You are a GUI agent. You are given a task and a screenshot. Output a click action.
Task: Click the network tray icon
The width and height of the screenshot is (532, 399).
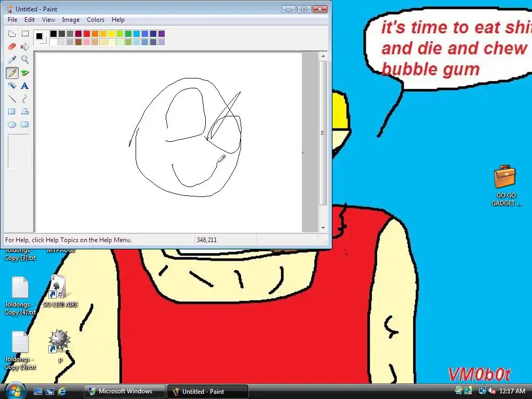point(482,391)
